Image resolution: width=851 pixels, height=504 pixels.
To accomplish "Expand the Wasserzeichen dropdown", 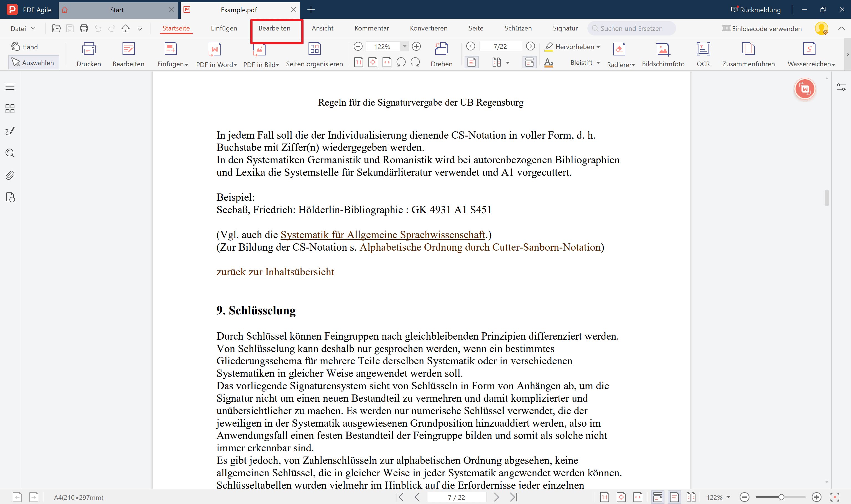I will click(833, 65).
